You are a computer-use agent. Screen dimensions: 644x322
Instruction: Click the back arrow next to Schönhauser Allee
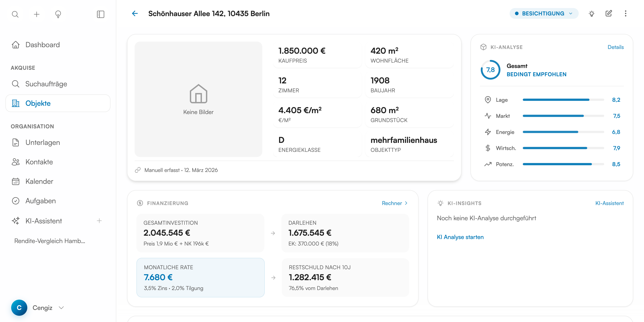135,13
